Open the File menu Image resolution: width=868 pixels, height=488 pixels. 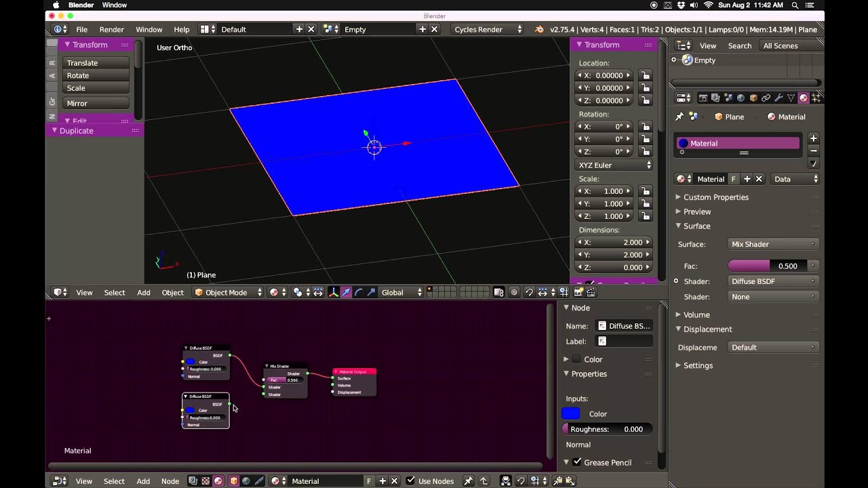(82, 29)
